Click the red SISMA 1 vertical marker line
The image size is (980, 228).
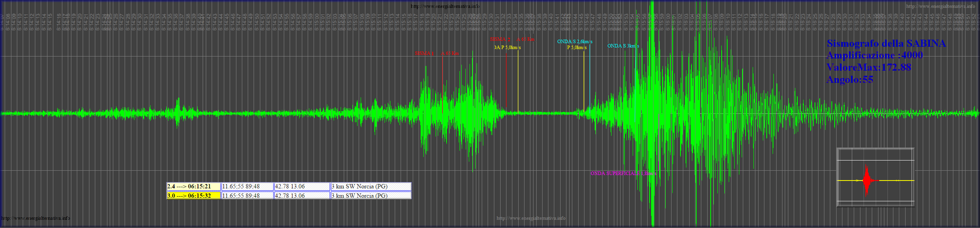443,84
